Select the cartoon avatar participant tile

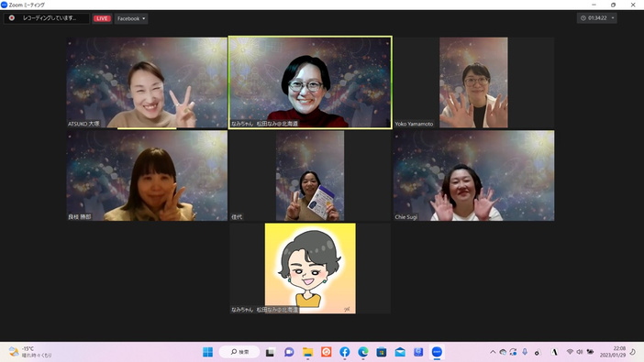point(310,269)
